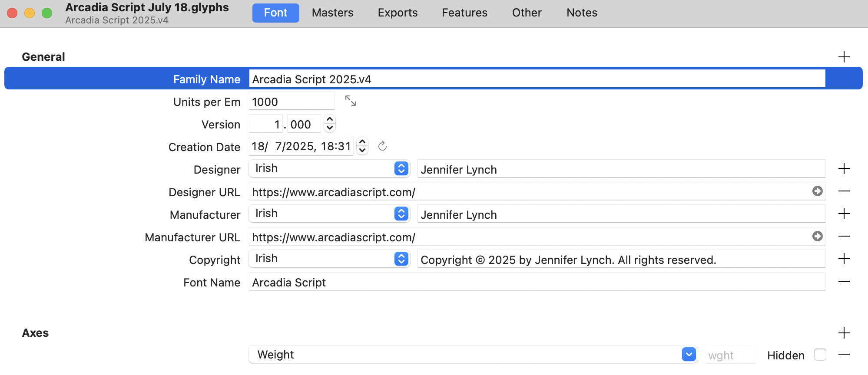
Task: Click the Units per Em scale arrows icon
Action: coord(351,101)
